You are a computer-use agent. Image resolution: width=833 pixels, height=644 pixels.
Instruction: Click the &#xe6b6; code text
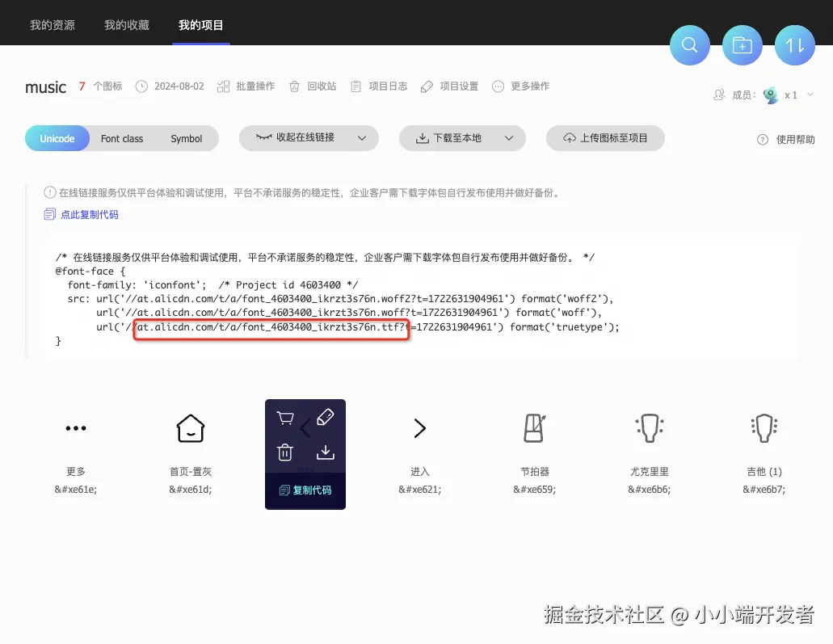(649, 490)
